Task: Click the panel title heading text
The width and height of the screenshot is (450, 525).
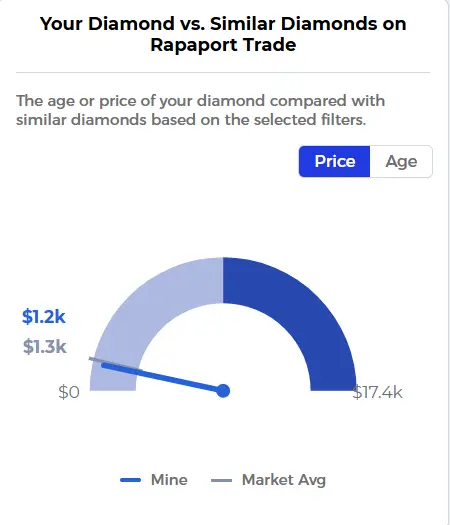Action: [223, 34]
